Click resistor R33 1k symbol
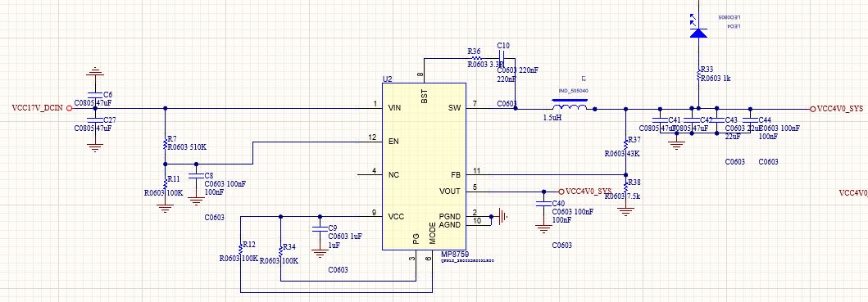The height and width of the screenshot is (302, 868). [x=698, y=74]
